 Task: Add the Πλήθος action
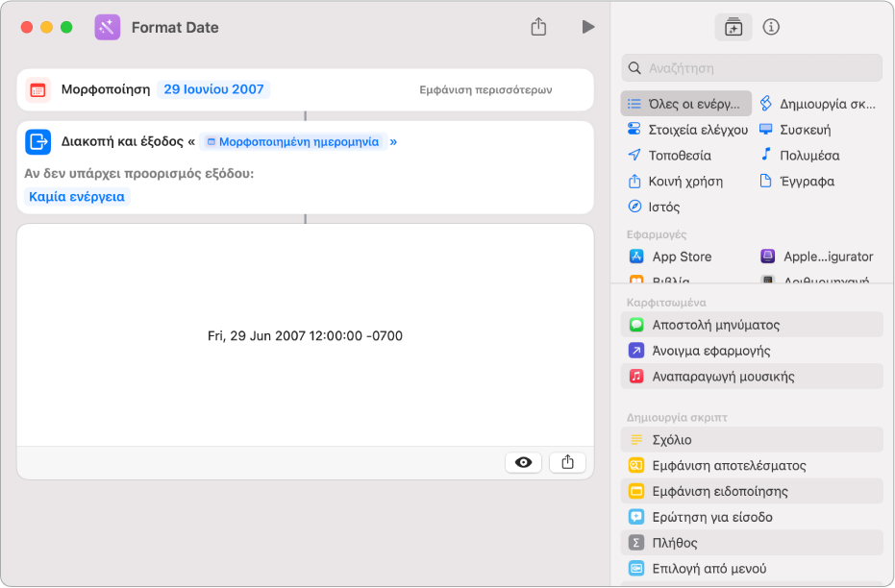pyautogui.click(x=752, y=543)
